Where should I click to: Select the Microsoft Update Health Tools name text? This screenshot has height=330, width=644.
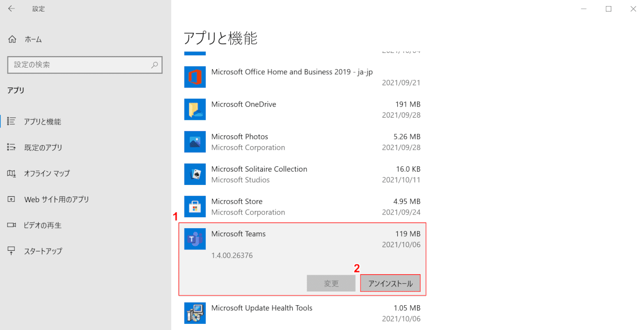262,308
